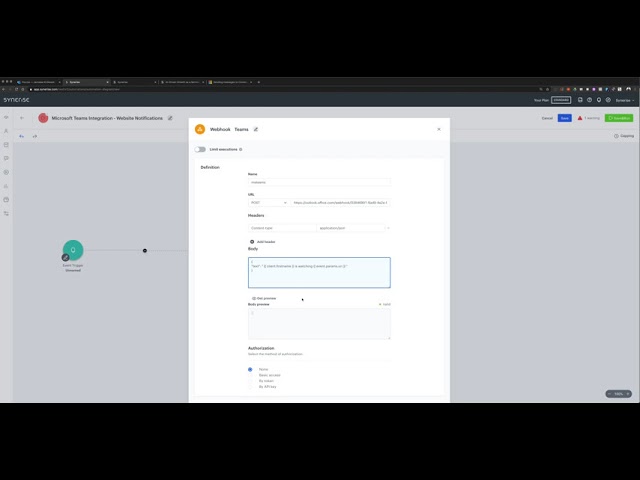Open the first left sidebar icon under the logo
This screenshot has width=640, height=480.
6,117
